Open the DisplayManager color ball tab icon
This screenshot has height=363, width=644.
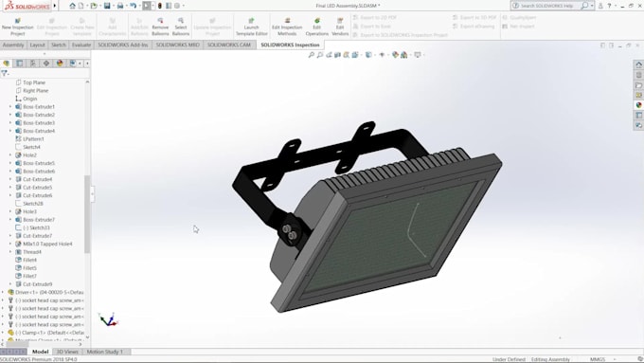pyautogui.click(x=60, y=64)
